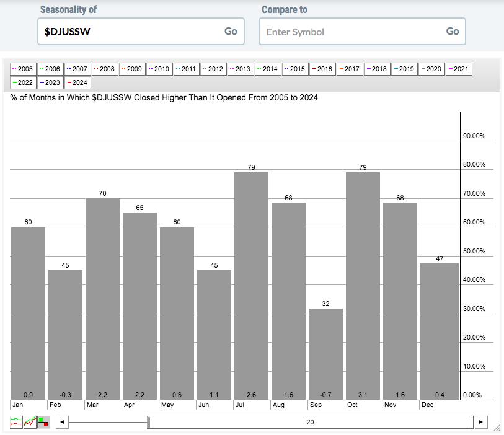Select the September bar showing 32
This screenshot has width=504, height=435.
tap(325, 353)
